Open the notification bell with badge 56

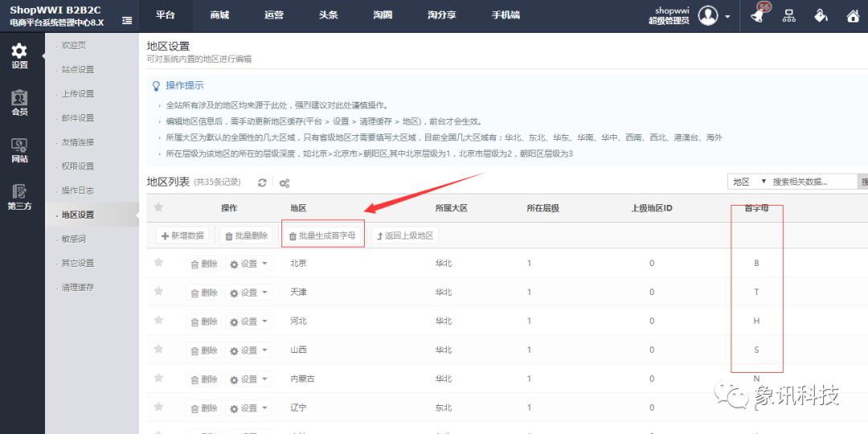click(x=757, y=15)
